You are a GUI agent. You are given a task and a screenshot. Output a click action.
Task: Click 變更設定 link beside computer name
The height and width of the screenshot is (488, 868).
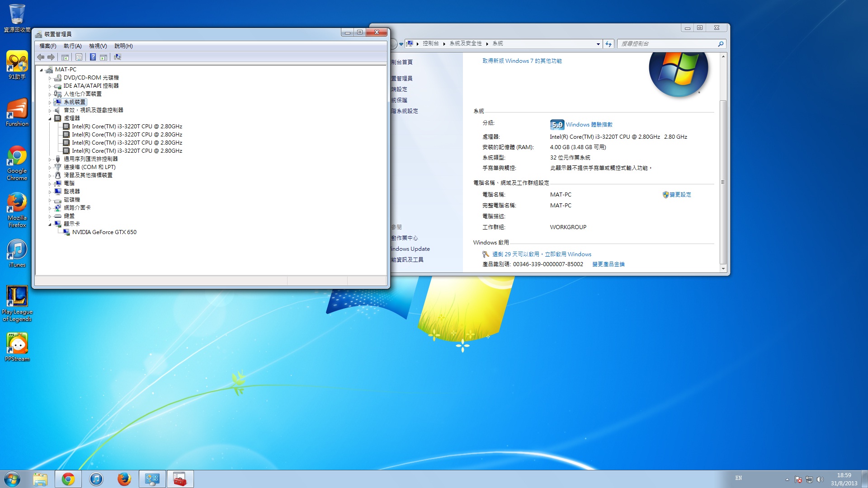680,195
